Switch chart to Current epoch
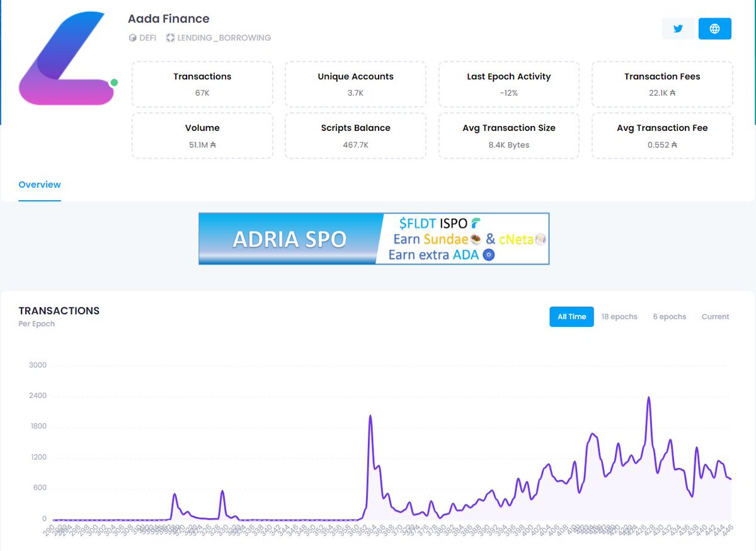The width and height of the screenshot is (756, 551). tap(716, 317)
